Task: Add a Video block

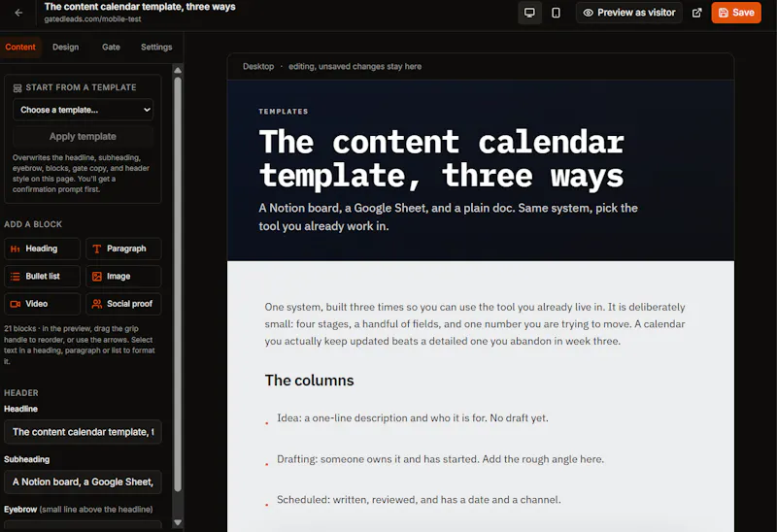Action: (42, 304)
